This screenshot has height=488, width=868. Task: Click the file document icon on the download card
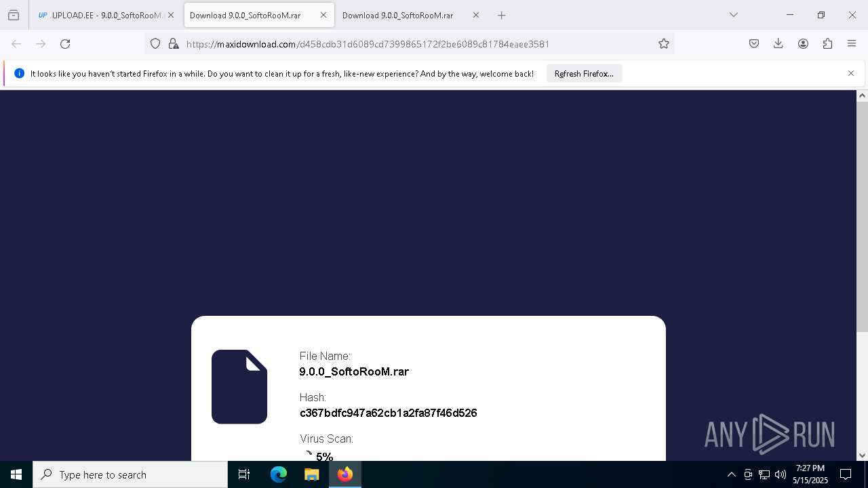[x=239, y=386]
